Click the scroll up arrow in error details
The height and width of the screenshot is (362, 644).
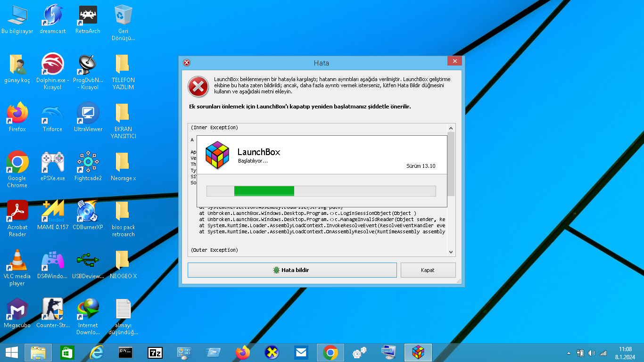(451, 128)
